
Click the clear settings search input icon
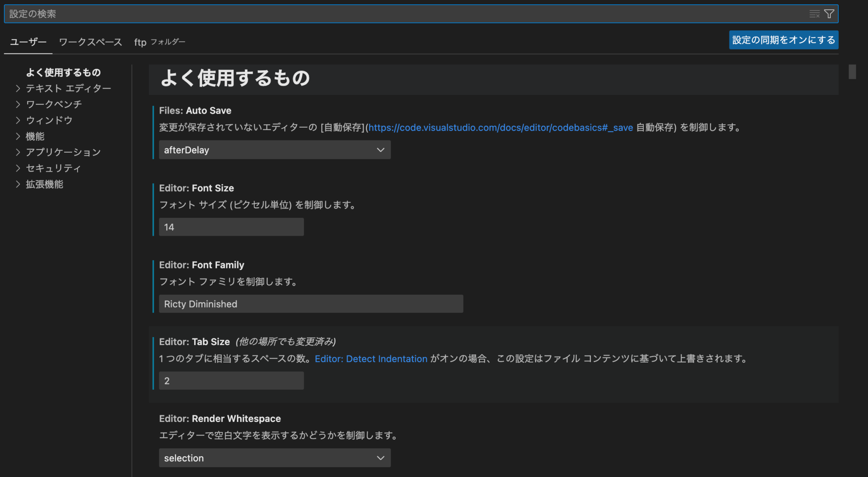click(x=814, y=14)
